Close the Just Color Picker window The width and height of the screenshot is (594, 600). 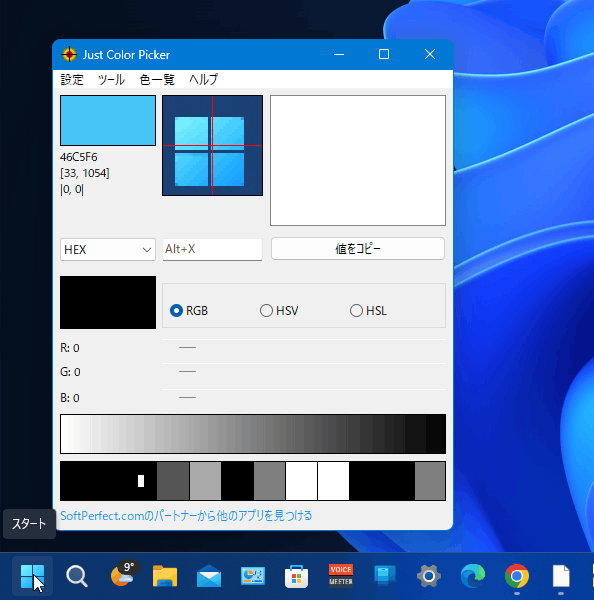pyautogui.click(x=430, y=54)
